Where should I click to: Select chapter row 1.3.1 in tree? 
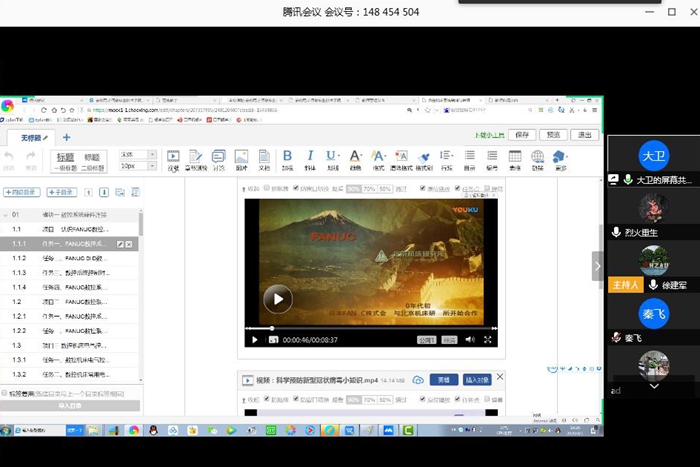pos(69,360)
